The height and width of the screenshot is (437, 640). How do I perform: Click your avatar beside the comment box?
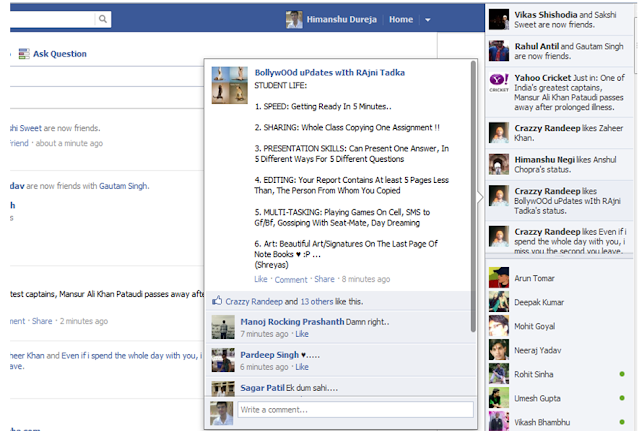[222, 413]
